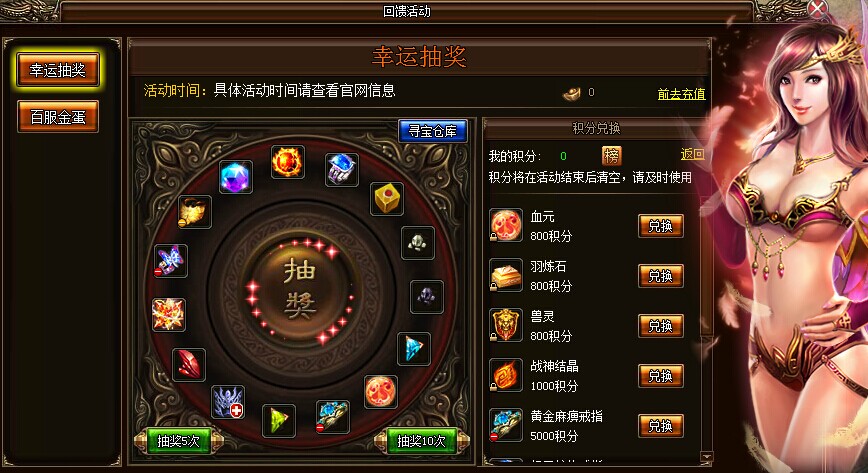
Task: Select the fiery orb prize at wheel top
Action: 288,162
